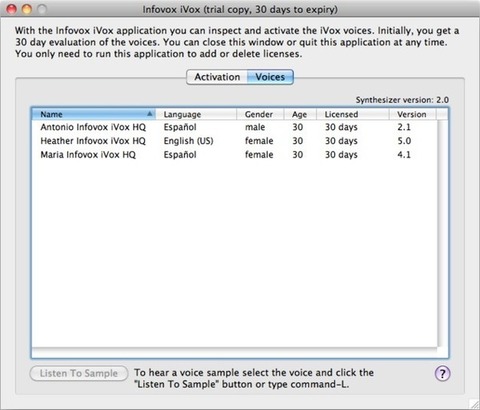
Task: Click the Name column sort arrow
Action: (150, 114)
